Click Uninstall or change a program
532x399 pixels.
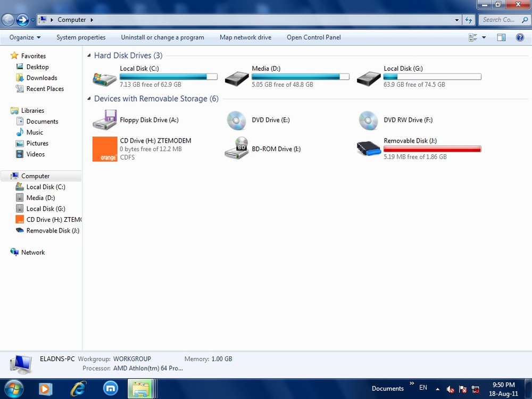[x=162, y=37]
